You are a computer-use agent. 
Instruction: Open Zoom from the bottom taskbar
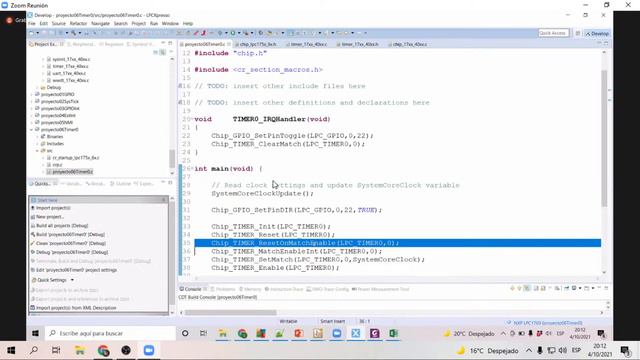tap(149, 351)
